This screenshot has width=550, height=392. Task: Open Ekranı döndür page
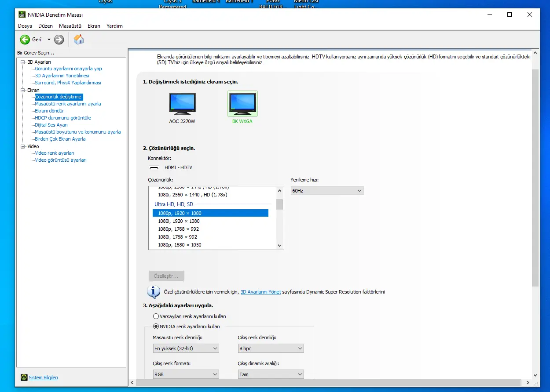(x=49, y=111)
